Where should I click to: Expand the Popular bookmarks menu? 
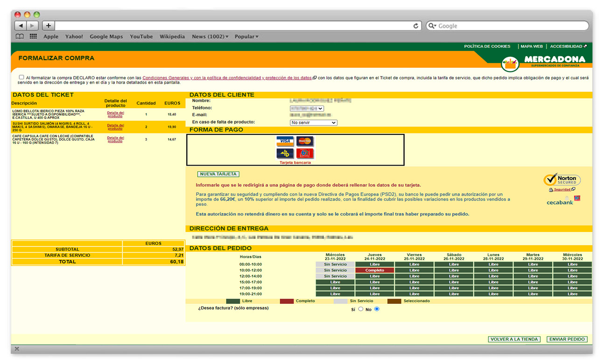pyautogui.click(x=246, y=36)
